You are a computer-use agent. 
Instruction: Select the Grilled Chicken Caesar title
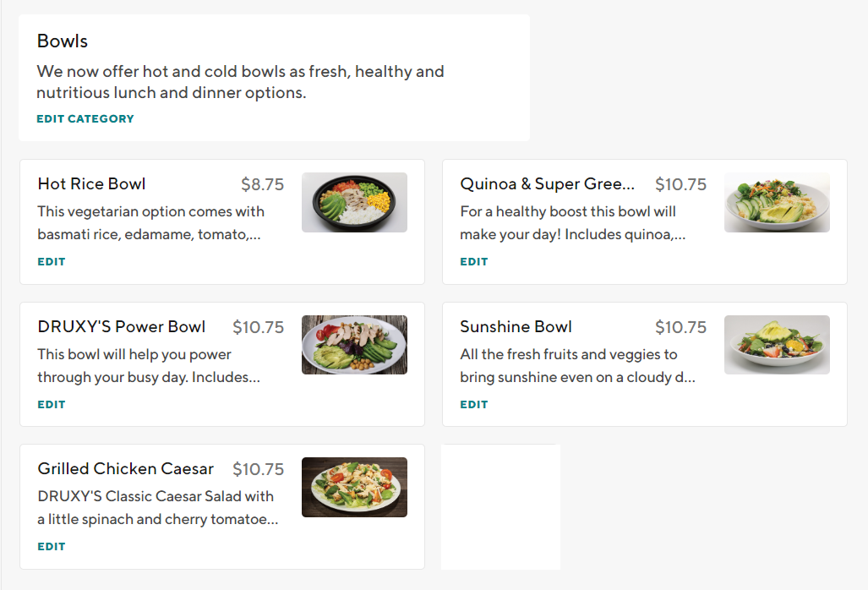[125, 469]
